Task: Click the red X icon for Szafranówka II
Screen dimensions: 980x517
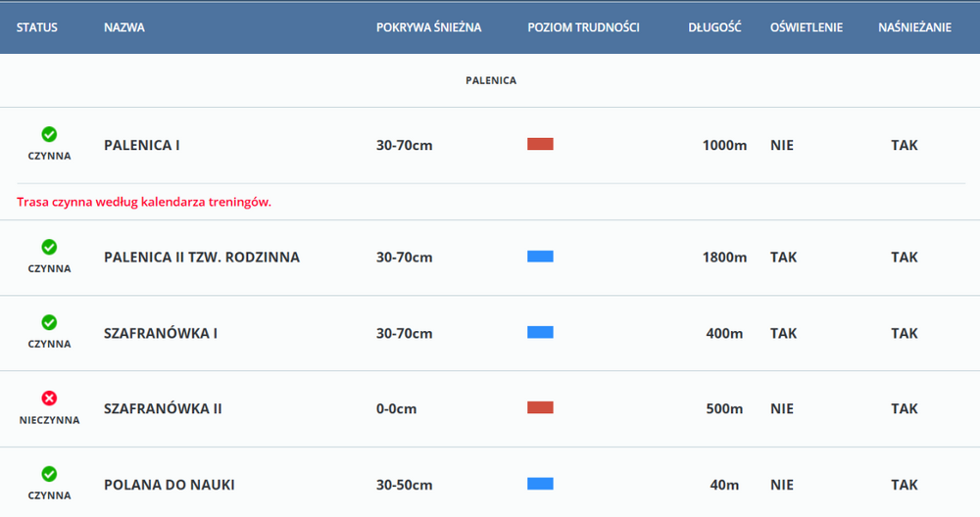Action: 49,398
